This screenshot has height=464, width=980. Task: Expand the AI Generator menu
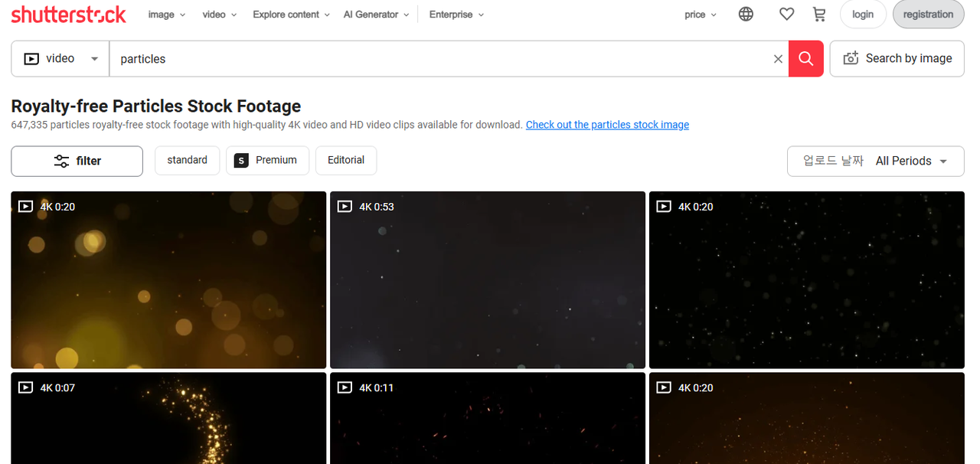(377, 15)
